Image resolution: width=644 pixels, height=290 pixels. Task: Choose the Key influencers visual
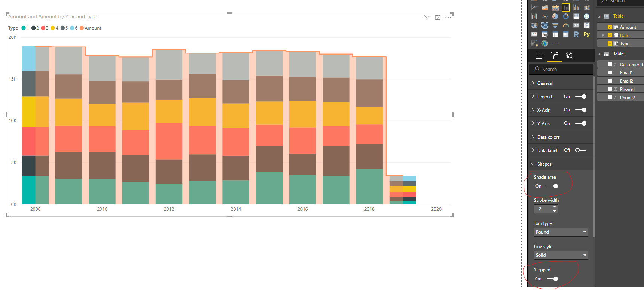pyautogui.click(x=534, y=43)
